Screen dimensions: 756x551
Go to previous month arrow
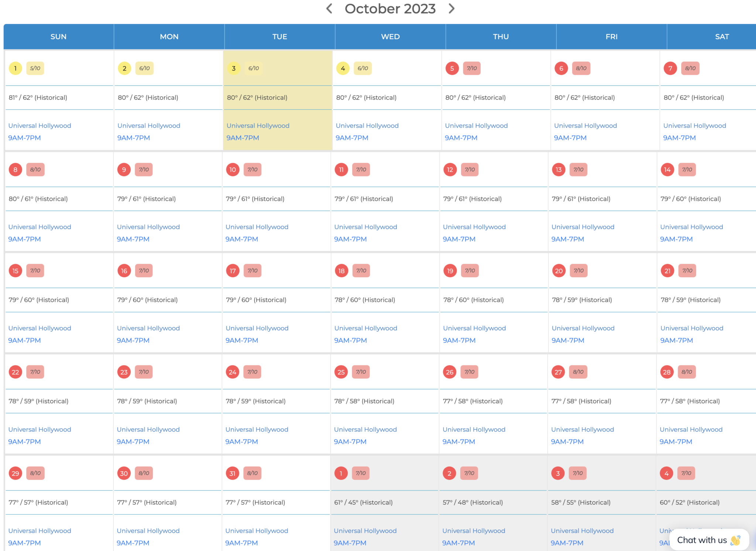pyautogui.click(x=329, y=8)
